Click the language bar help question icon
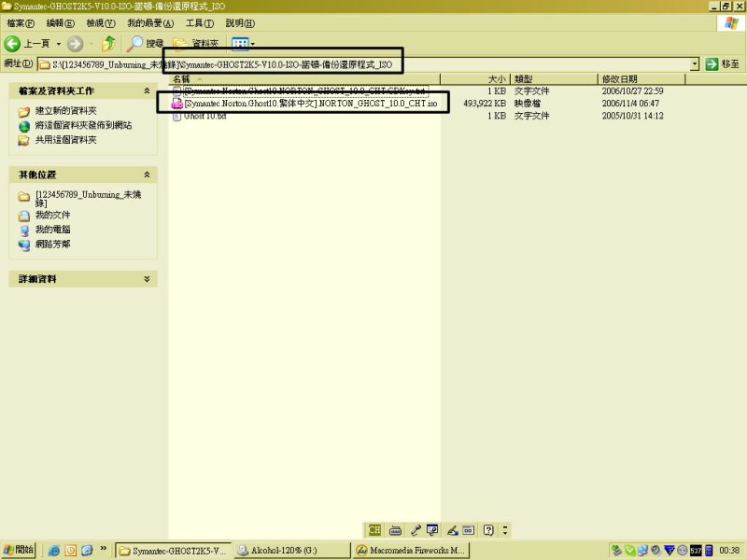Image resolution: width=747 pixels, height=560 pixels. click(x=488, y=530)
